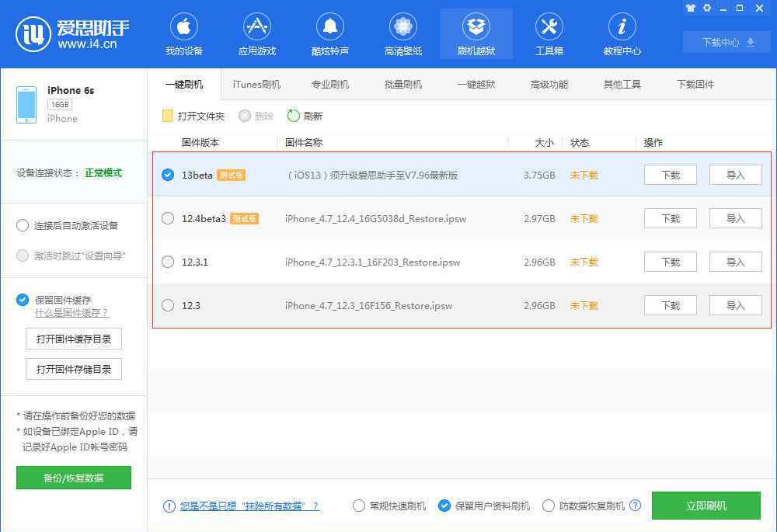Open 酷炫铃声 bell icon

330,26
